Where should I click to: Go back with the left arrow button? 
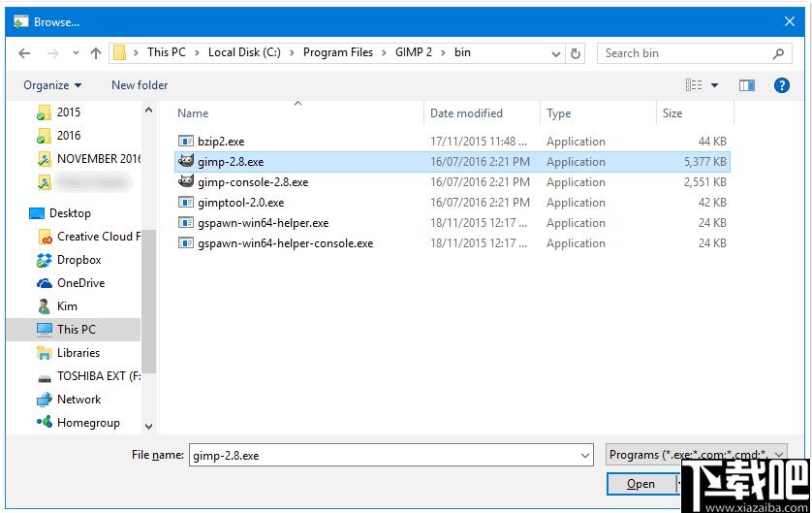click(x=24, y=53)
